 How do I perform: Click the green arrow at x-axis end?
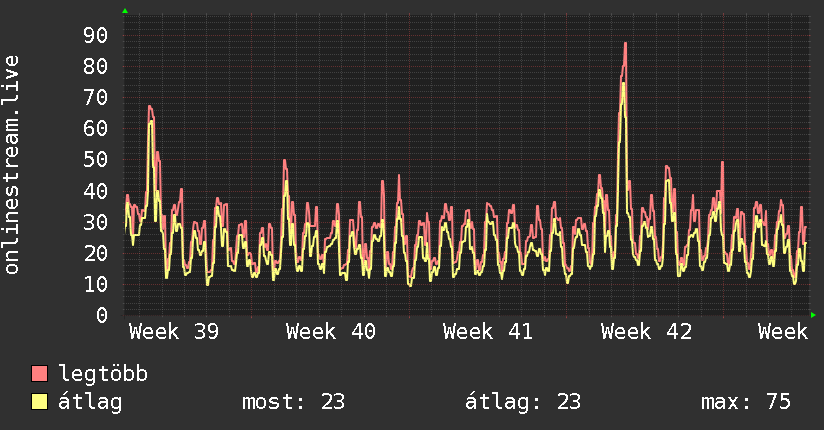(x=813, y=315)
